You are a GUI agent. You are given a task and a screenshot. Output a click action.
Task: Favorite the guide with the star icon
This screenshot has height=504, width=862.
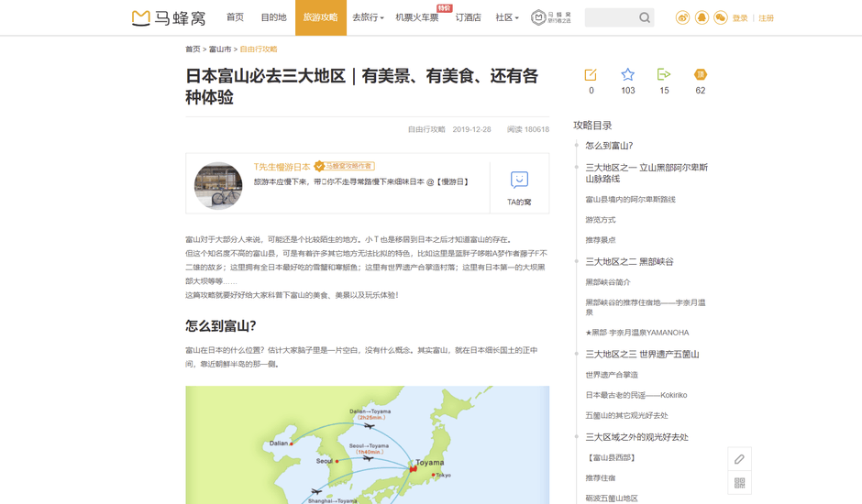click(x=627, y=74)
